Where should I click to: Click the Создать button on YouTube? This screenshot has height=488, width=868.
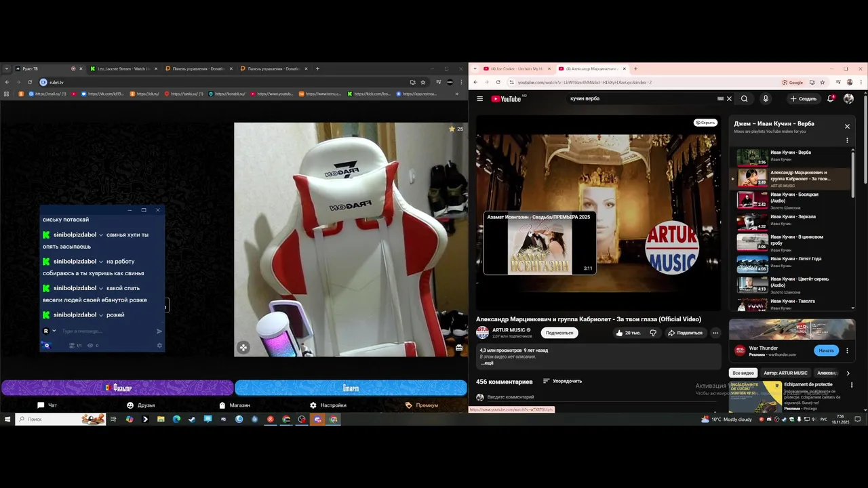pos(803,99)
